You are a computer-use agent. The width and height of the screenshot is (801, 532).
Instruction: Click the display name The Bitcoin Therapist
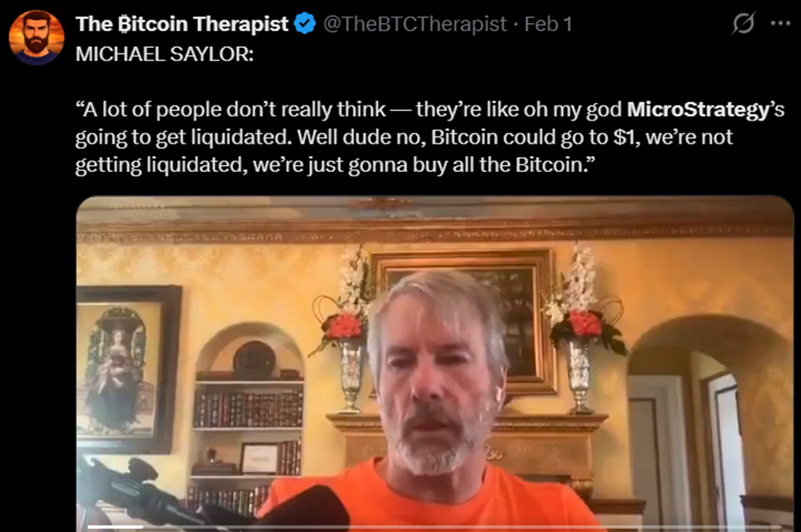point(182,24)
